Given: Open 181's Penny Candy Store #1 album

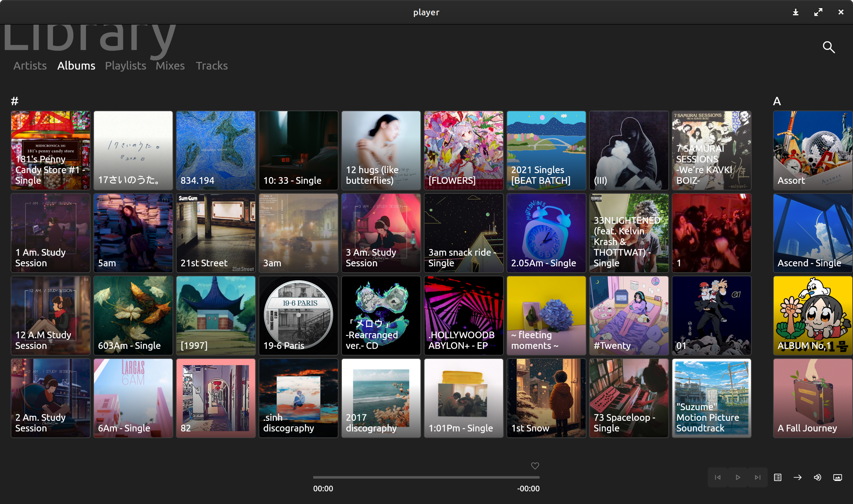Looking at the screenshot, I should tap(51, 150).
